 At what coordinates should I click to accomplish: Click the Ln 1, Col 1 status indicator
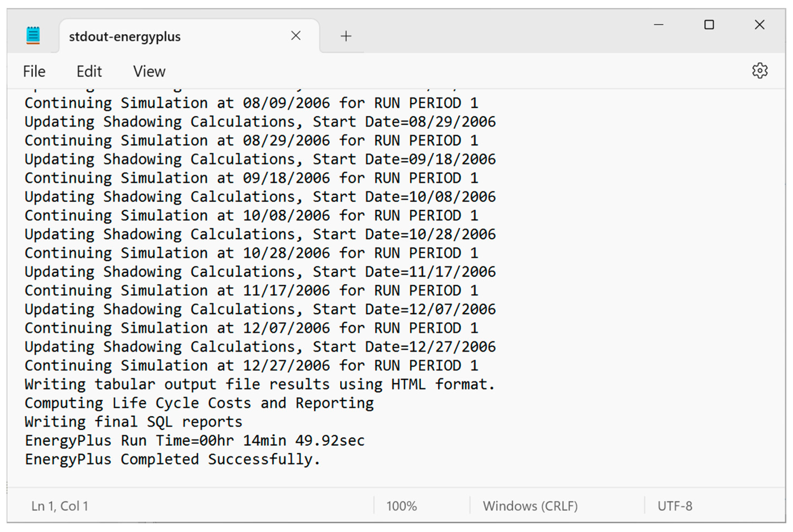tap(60, 506)
